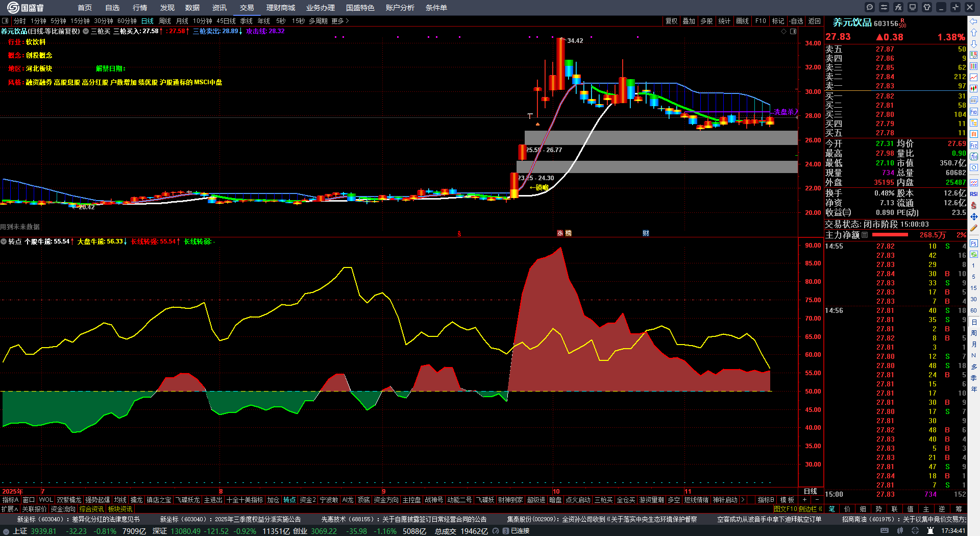Viewport: 980px width, 536px height.
Task: Click the candlestick icon in status bar
Action: tap(900, 531)
